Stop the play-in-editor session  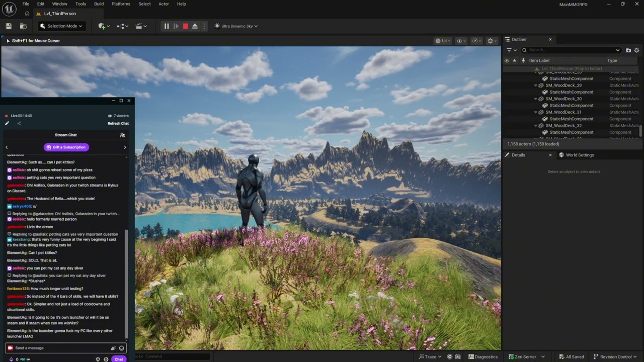(186, 26)
